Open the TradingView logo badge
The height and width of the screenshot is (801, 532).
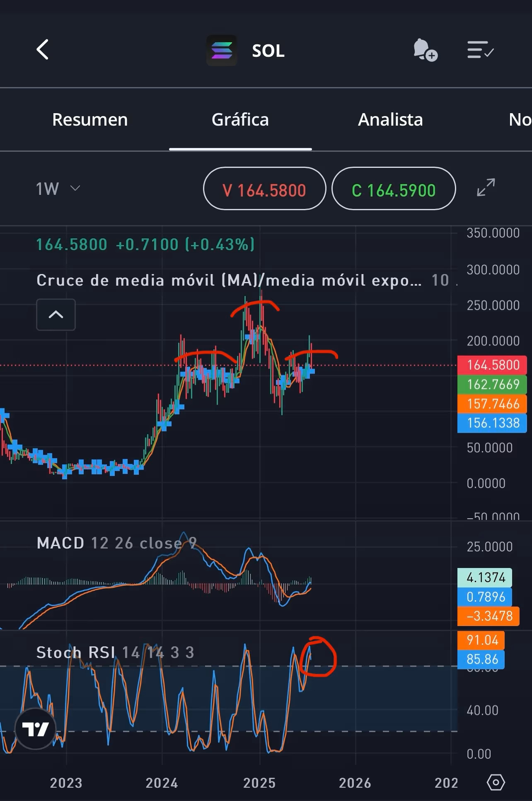coord(36,728)
